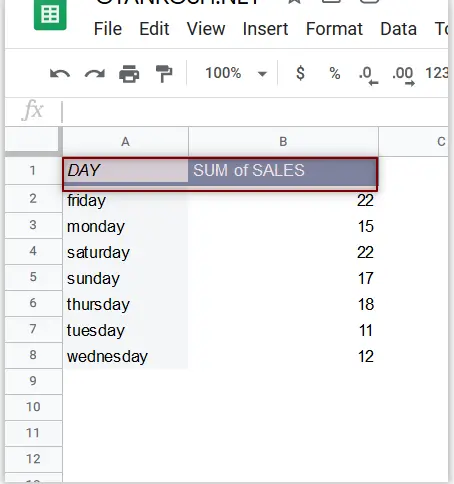This screenshot has width=454, height=484.
Task: Select column B header
Action: pyautogui.click(x=283, y=142)
